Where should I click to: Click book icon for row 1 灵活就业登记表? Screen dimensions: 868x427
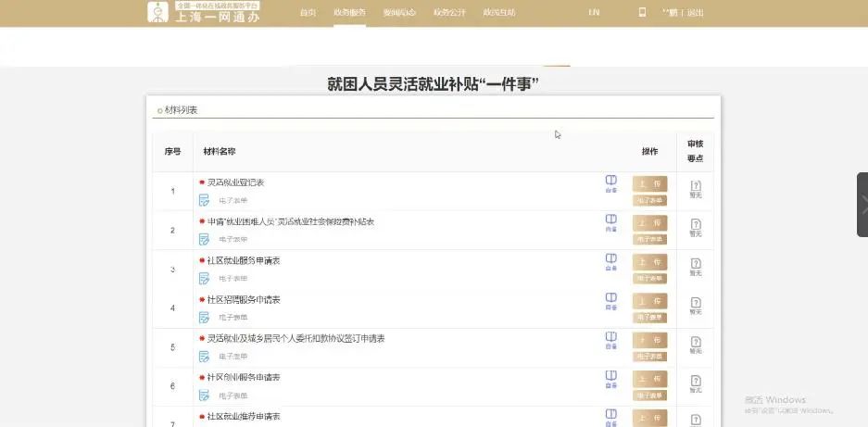click(x=610, y=181)
